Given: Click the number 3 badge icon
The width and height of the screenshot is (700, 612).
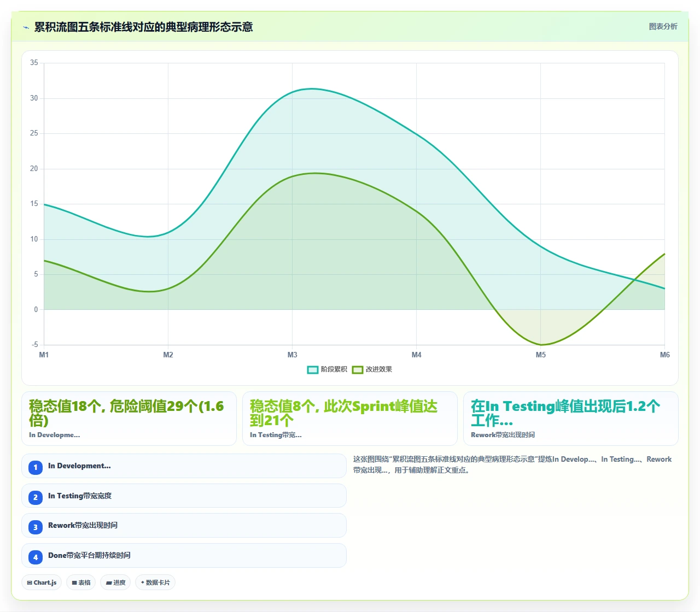Looking at the screenshot, I should pyautogui.click(x=36, y=527).
